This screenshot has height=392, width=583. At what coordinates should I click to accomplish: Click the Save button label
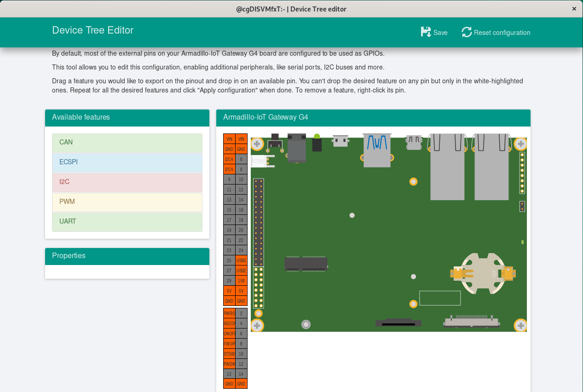(440, 33)
